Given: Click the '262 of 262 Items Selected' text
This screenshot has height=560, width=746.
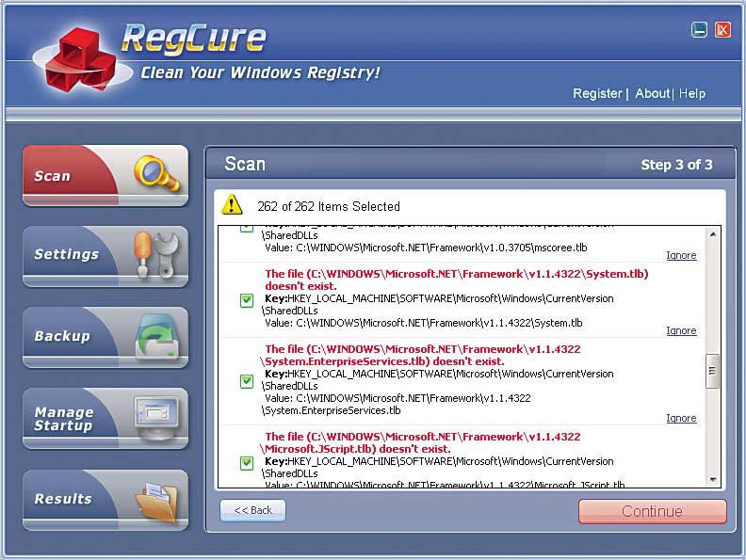Looking at the screenshot, I should [x=329, y=206].
